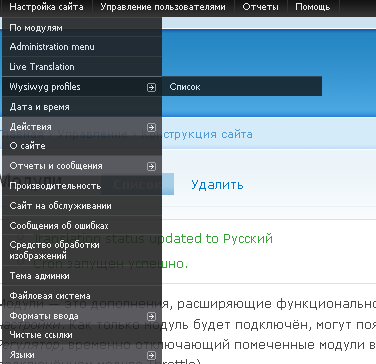Expand arrow beside Отчеты и сообщения
Viewport: 376px width, 364px height.
tap(151, 166)
